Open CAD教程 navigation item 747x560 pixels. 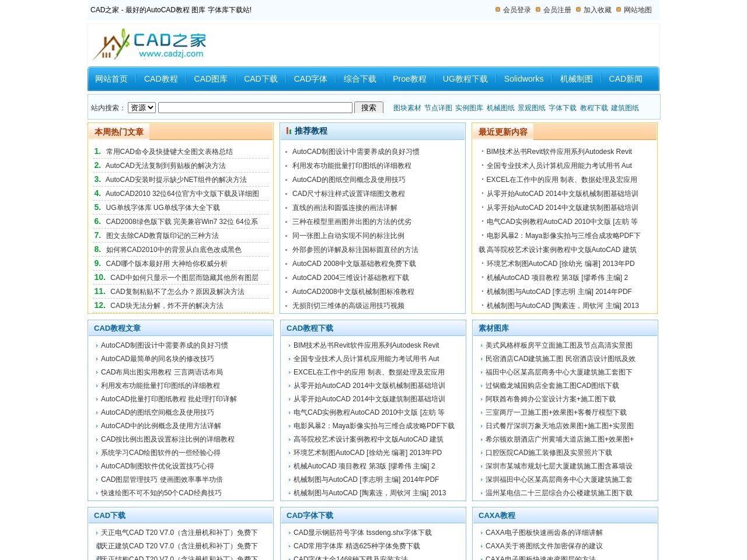pyautogui.click(x=161, y=79)
